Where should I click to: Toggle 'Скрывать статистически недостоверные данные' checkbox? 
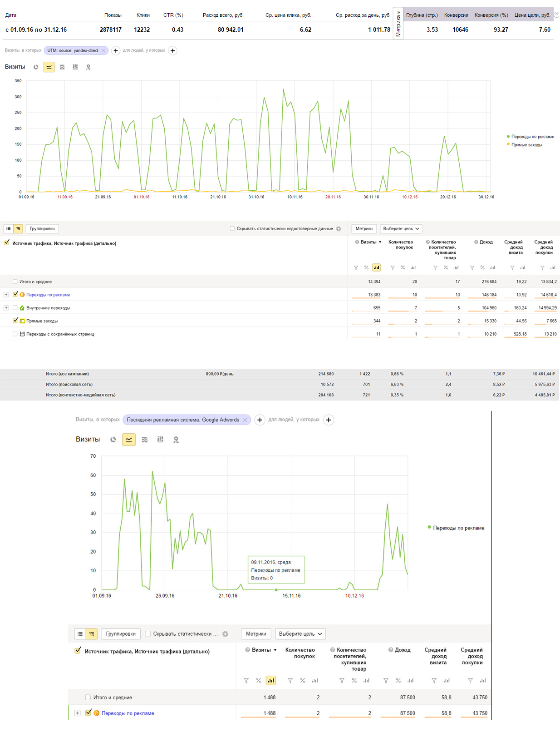232,229
